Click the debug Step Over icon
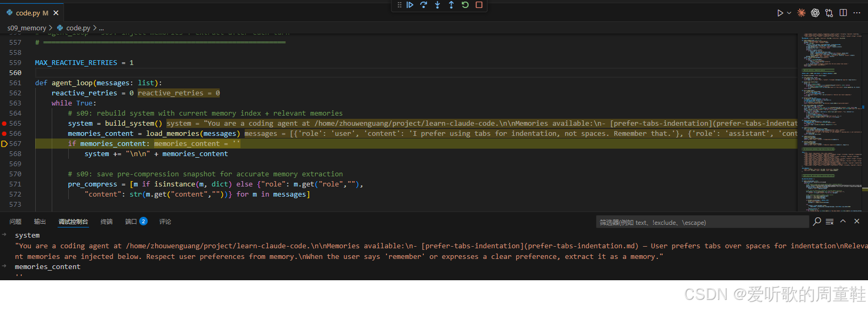 [x=423, y=5]
